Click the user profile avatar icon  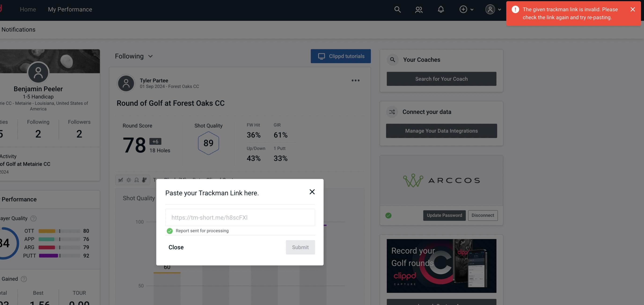coord(490,9)
